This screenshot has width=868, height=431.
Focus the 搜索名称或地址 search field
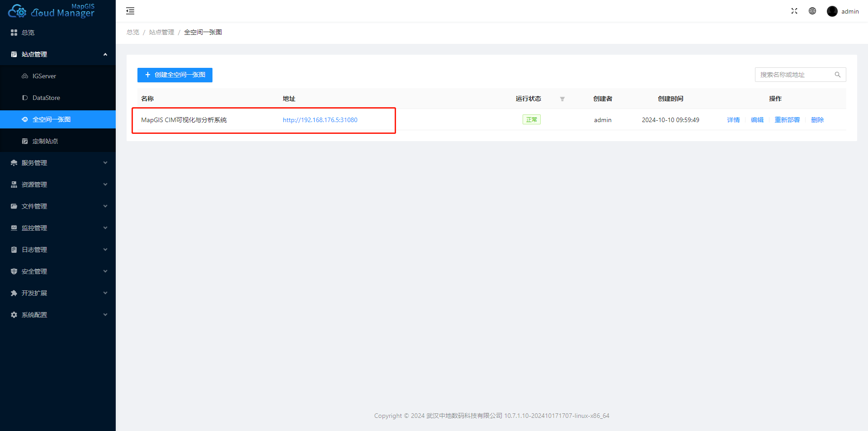point(801,75)
